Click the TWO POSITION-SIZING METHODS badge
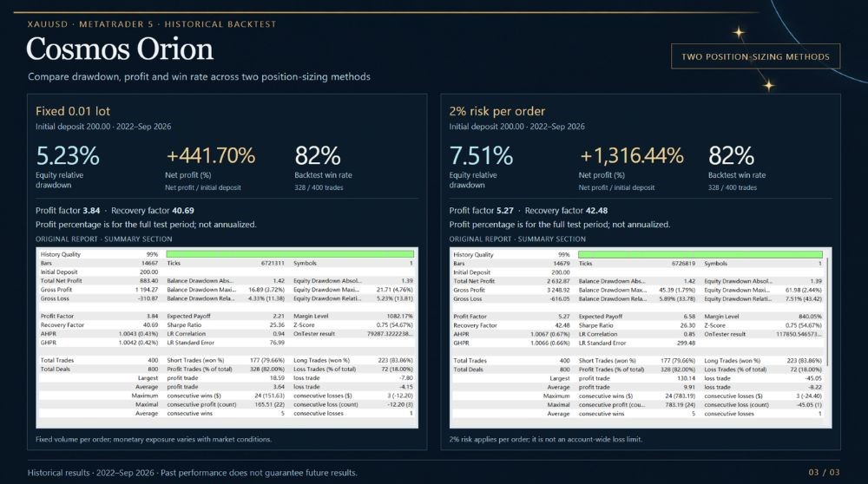 coord(755,56)
